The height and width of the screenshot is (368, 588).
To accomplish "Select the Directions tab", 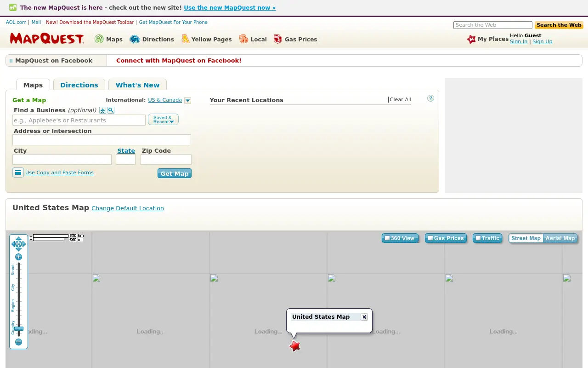I will click(79, 85).
